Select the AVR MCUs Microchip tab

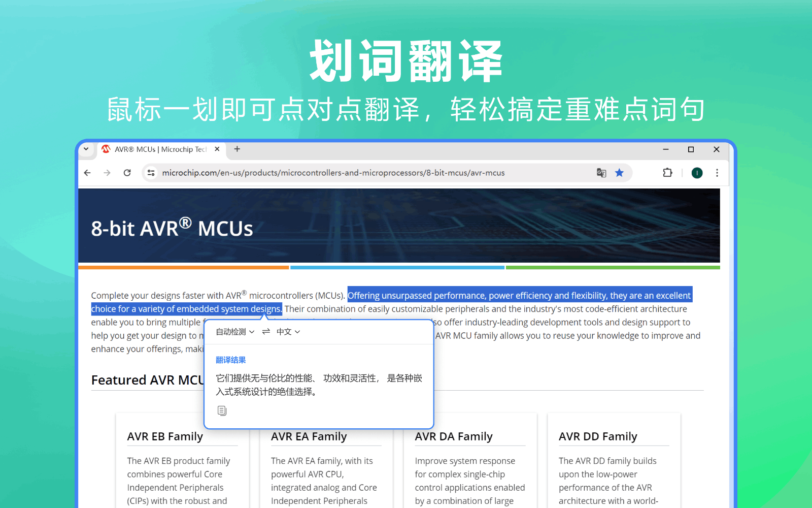[x=160, y=149]
